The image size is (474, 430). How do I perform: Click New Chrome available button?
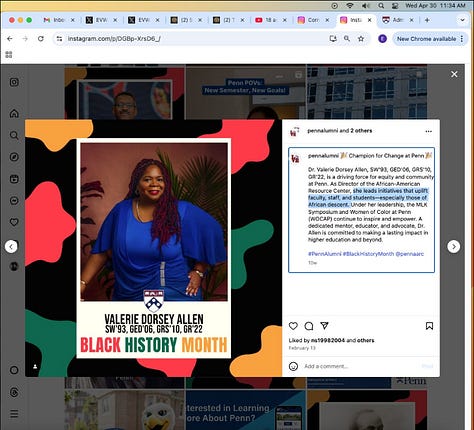(x=426, y=39)
